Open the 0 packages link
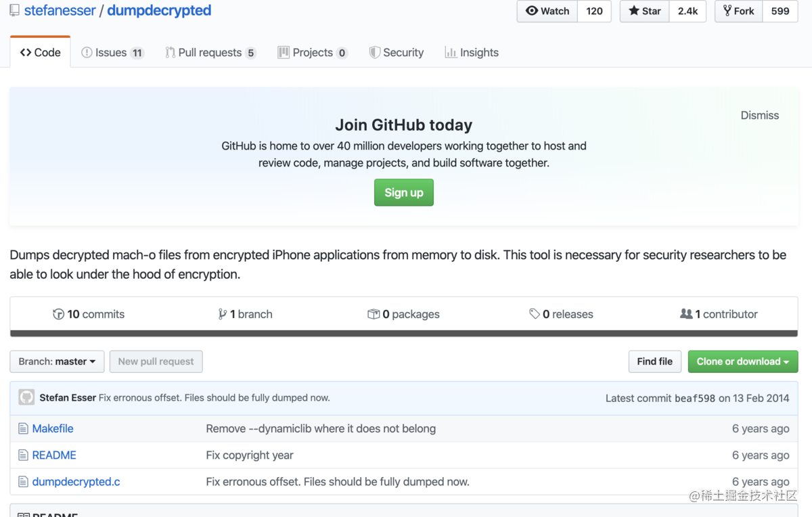This screenshot has height=517, width=812. coord(403,314)
